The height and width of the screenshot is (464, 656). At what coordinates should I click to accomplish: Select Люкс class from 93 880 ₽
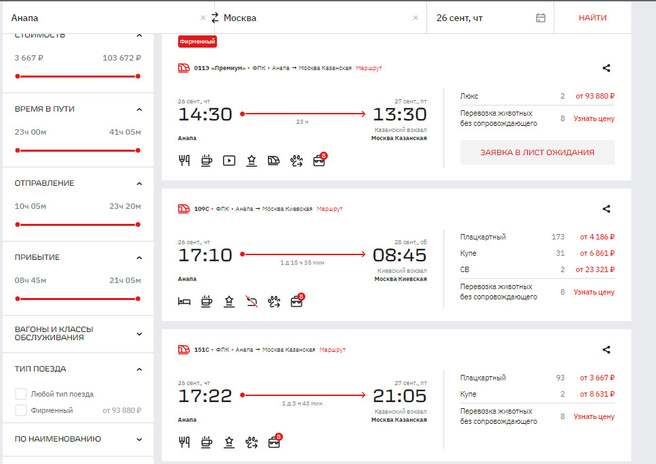(537, 96)
